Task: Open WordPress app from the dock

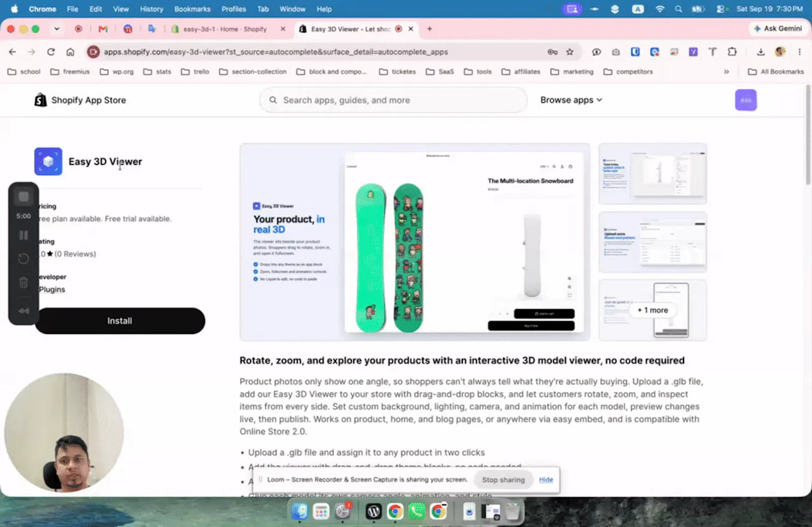Action: [373, 511]
